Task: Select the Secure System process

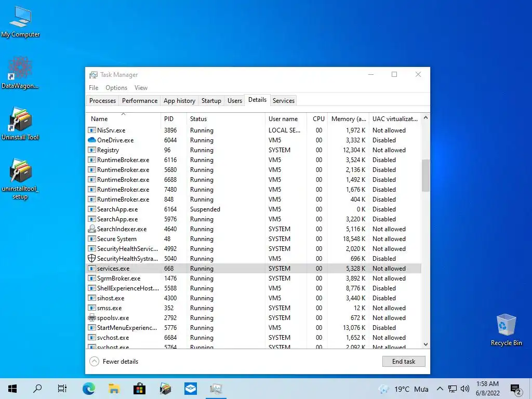Action: click(254, 239)
